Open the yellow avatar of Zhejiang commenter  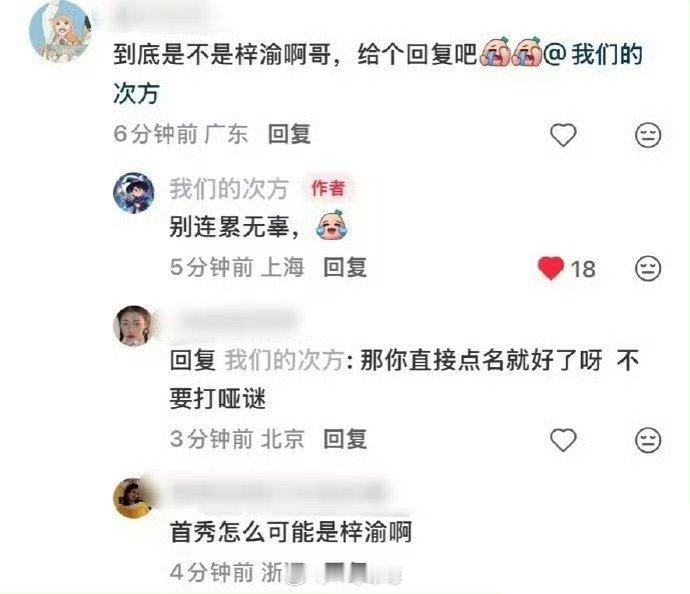click(x=134, y=498)
